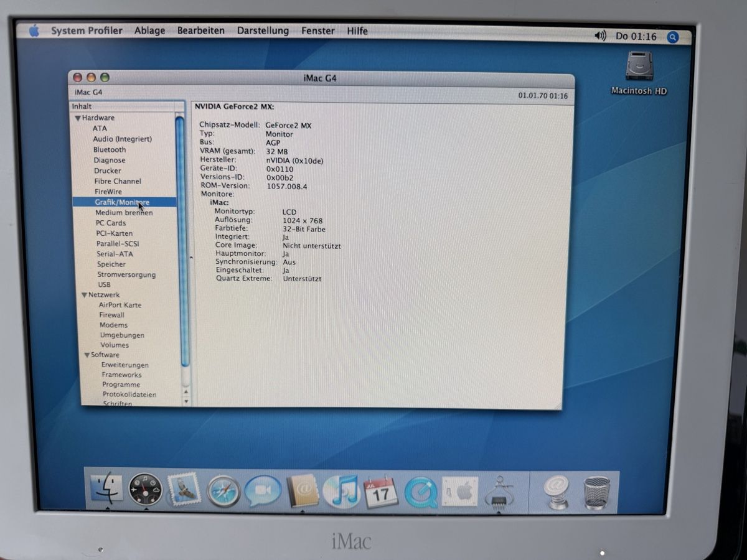Select Erweiterungen in the sidebar
The width and height of the screenshot is (747, 560).
pos(125,365)
